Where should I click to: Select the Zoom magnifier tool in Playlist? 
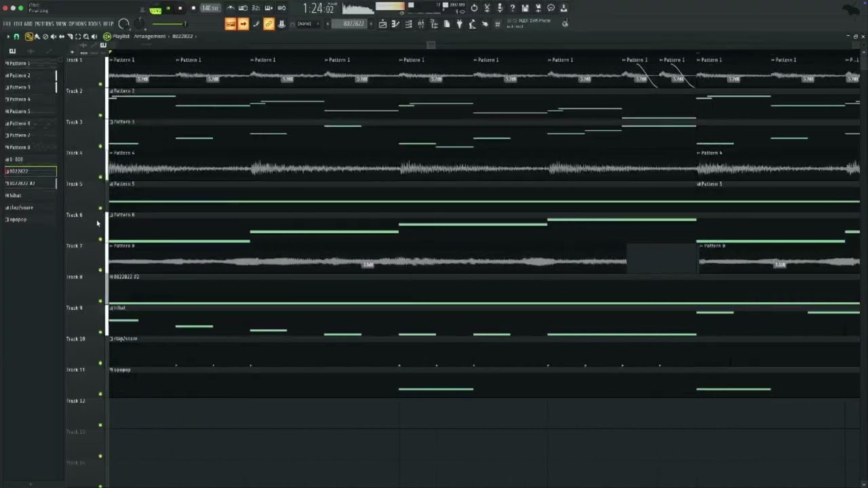click(86, 37)
